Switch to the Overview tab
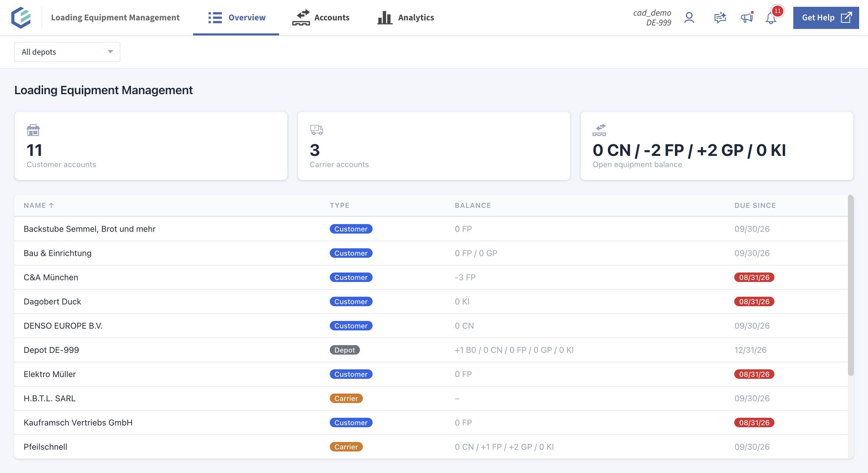Viewport: 868px width, 473px height. click(236, 17)
